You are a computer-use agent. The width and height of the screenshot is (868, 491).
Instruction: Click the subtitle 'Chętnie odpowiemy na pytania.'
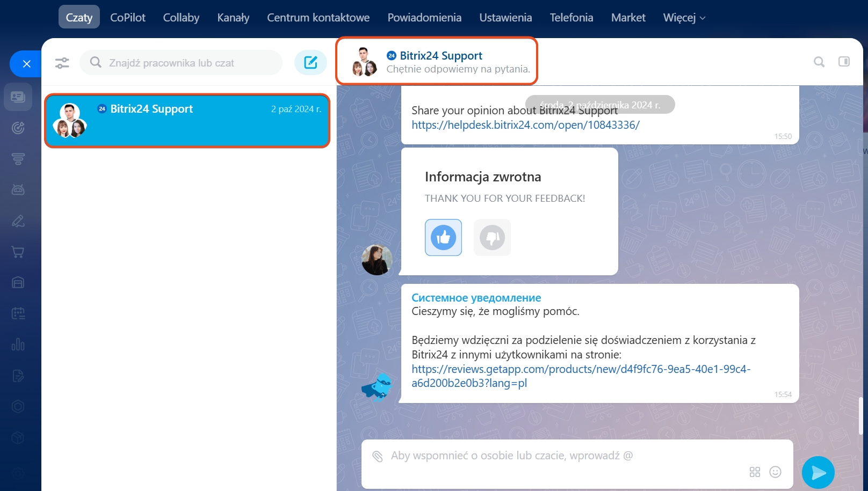tap(458, 69)
